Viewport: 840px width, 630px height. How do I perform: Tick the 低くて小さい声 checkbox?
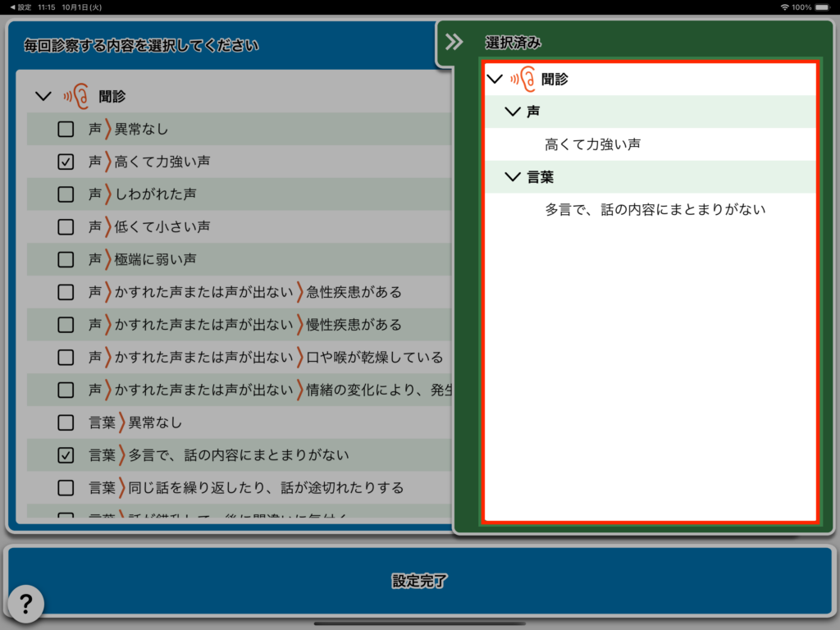point(66,226)
